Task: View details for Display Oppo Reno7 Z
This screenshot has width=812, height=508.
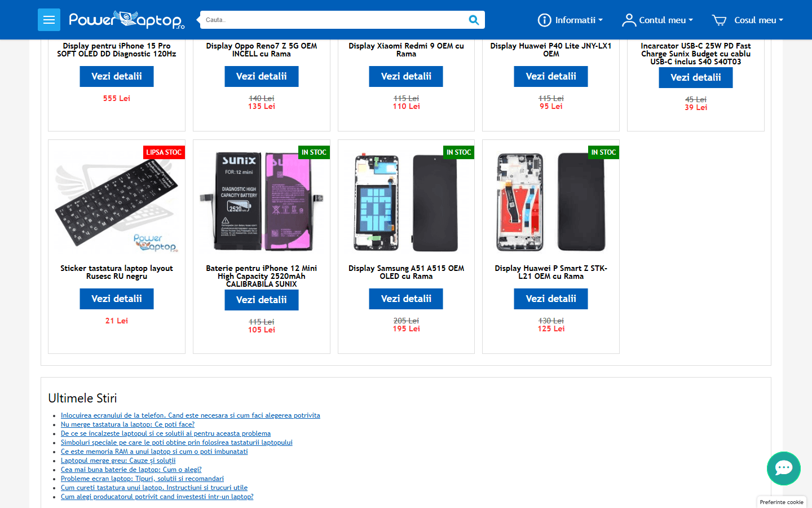Action: (262, 76)
